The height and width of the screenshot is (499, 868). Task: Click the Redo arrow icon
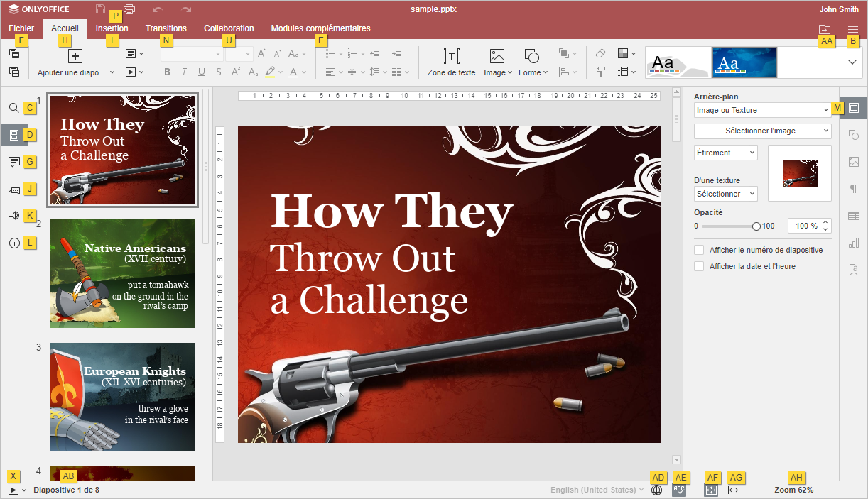[186, 9]
